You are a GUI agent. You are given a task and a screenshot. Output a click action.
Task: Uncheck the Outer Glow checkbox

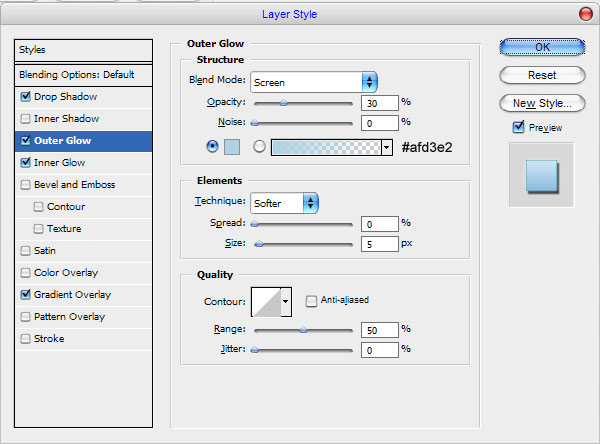pos(26,140)
